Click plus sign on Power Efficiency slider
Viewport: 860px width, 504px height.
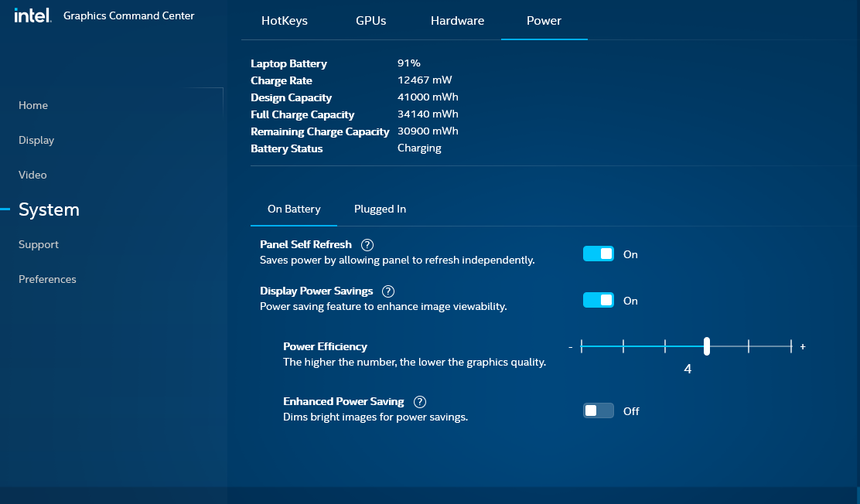click(803, 347)
